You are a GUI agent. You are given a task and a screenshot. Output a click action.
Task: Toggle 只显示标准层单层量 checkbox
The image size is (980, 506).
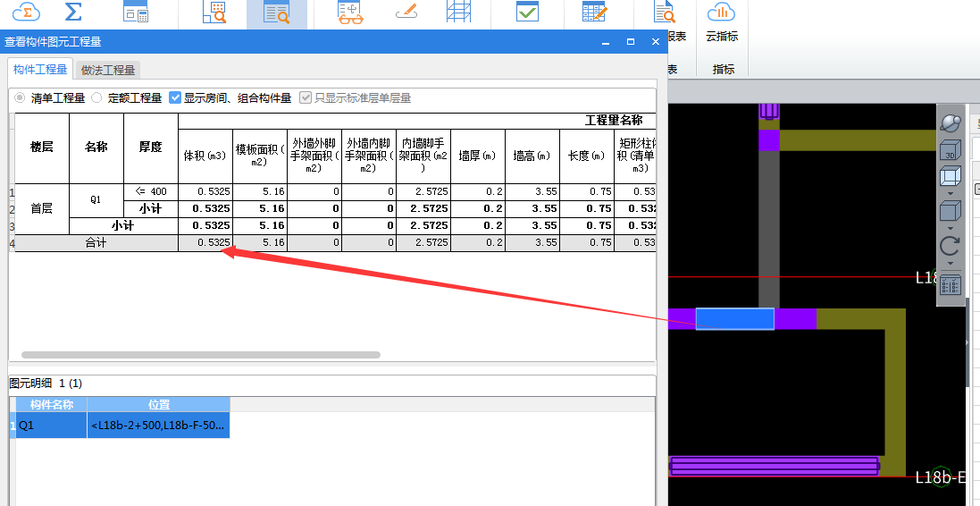[306, 97]
